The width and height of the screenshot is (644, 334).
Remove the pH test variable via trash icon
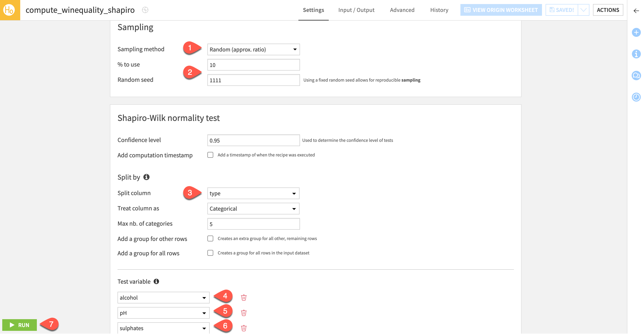(x=244, y=313)
